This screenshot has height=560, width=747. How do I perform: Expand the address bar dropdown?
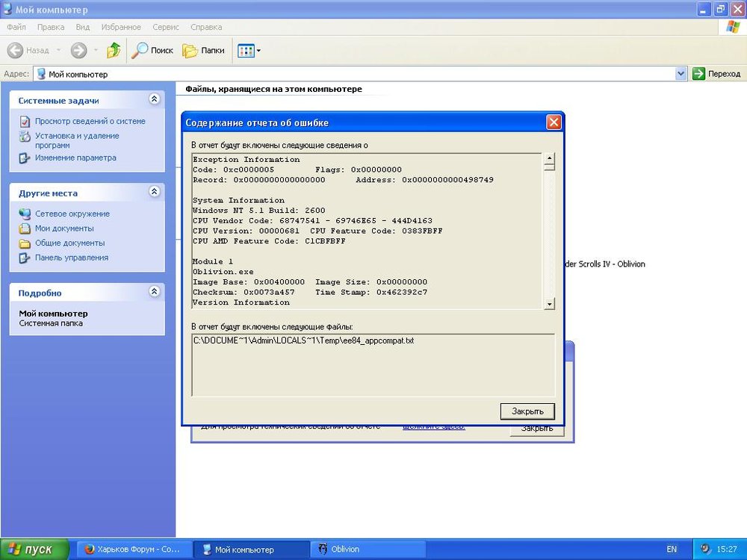click(x=681, y=74)
